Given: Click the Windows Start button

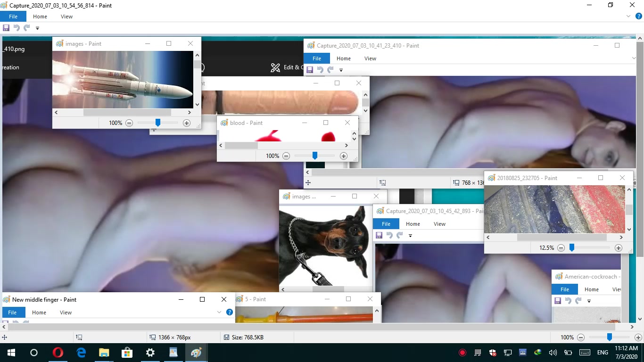Looking at the screenshot, I should point(11,353).
